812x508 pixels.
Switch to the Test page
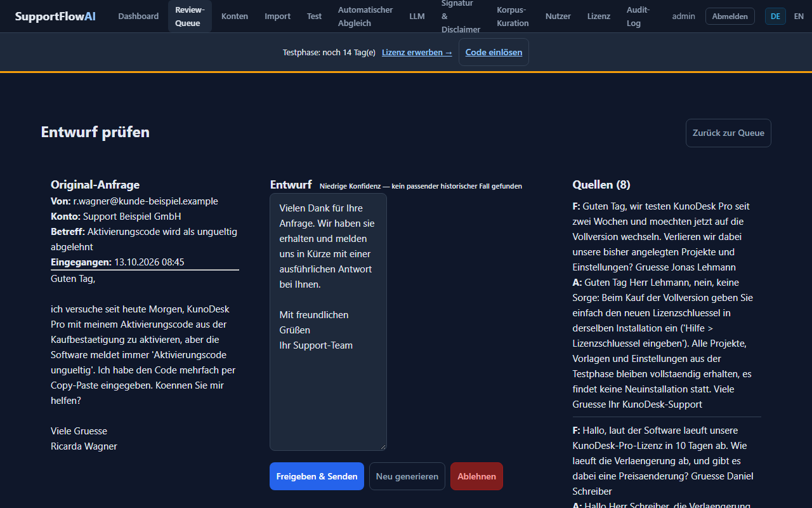[x=314, y=17]
